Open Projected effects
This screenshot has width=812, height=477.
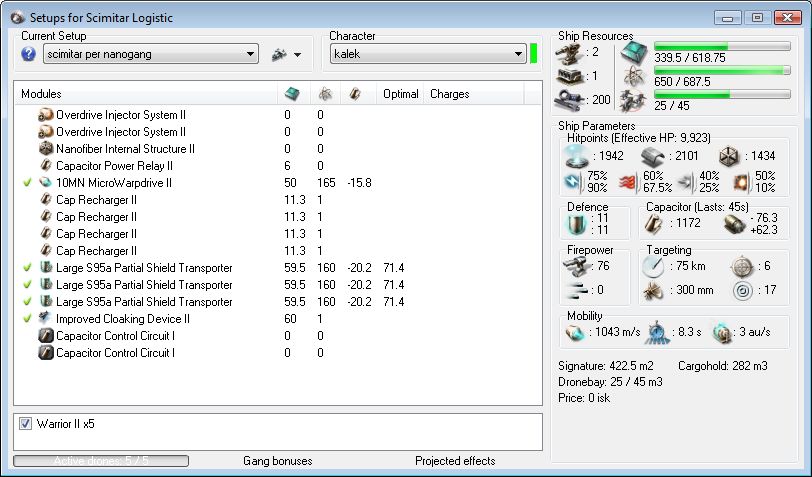455,461
